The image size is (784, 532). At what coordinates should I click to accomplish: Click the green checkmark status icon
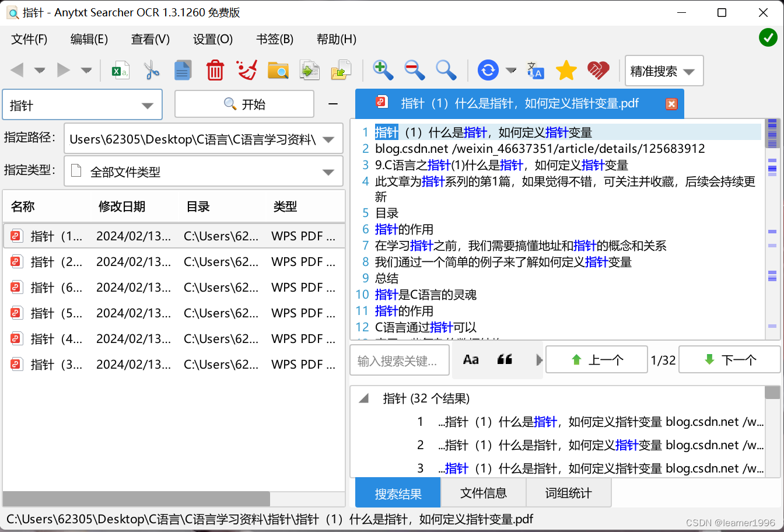pyautogui.click(x=768, y=38)
